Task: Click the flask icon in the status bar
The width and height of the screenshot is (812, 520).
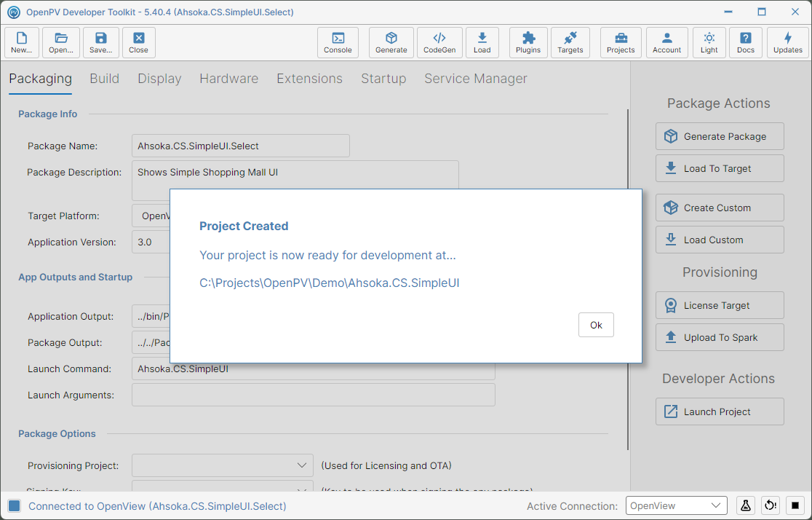Action: pos(746,505)
